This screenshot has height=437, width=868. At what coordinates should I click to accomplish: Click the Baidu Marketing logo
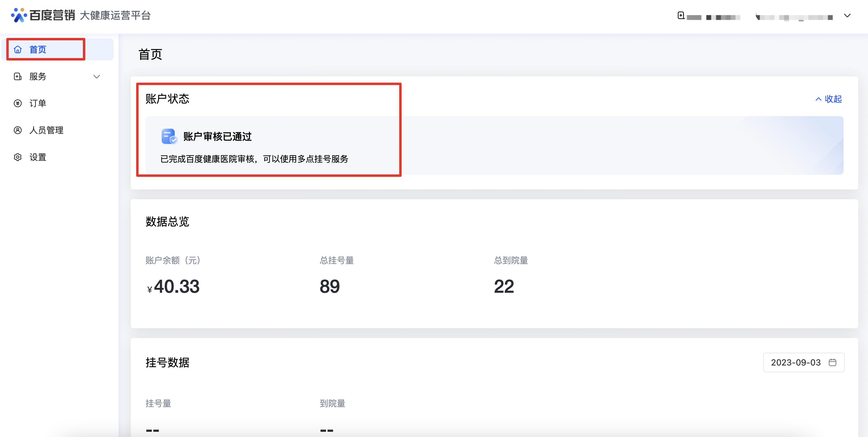click(x=43, y=15)
